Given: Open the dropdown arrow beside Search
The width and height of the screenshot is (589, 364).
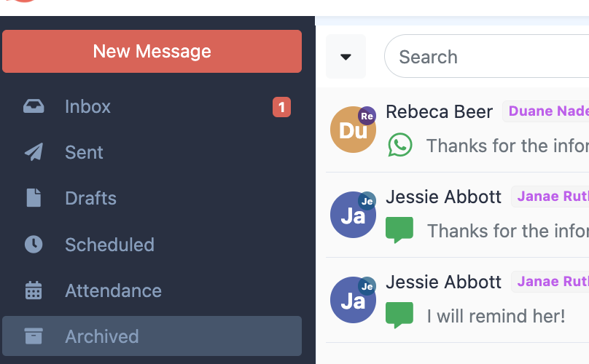Looking at the screenshot, I should pyautogui.click(x=346, y=57).
